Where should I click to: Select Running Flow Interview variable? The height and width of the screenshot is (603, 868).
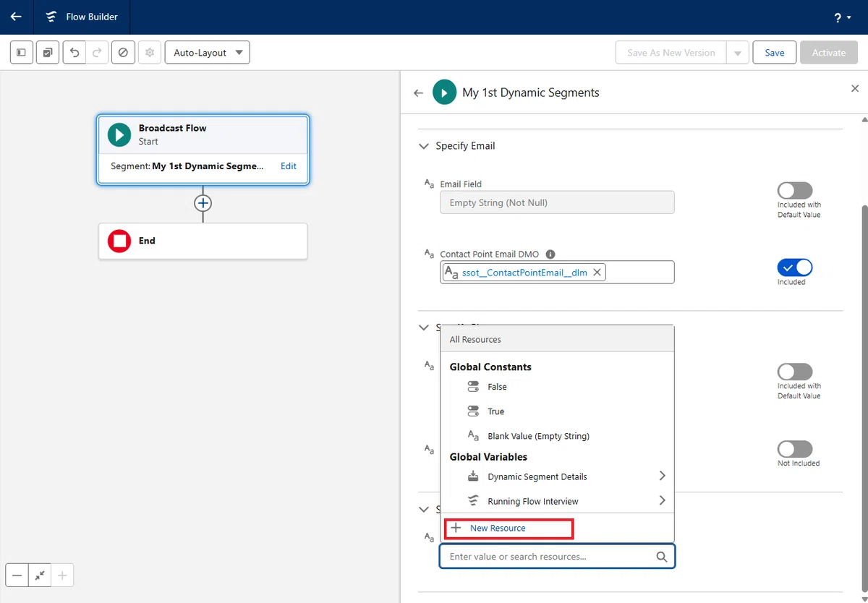coord(557,501)
